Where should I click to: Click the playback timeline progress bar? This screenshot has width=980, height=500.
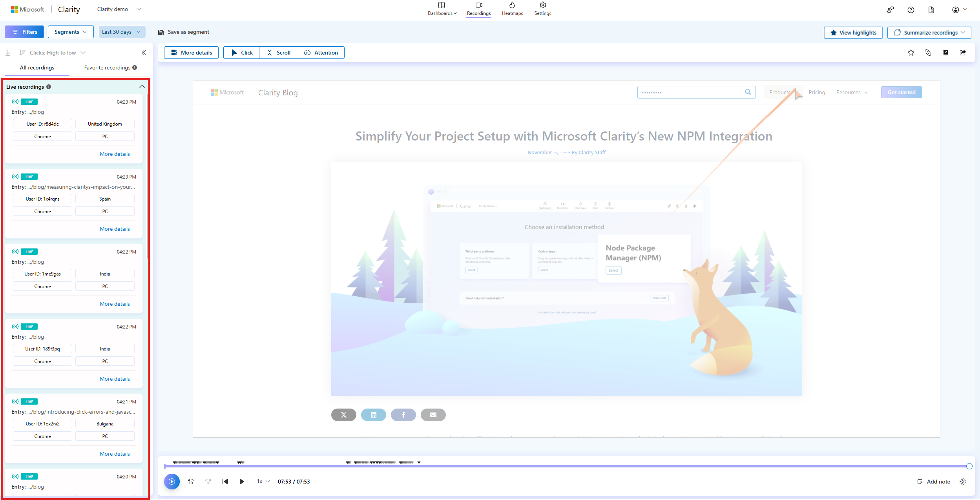click(x=566, y=466)
